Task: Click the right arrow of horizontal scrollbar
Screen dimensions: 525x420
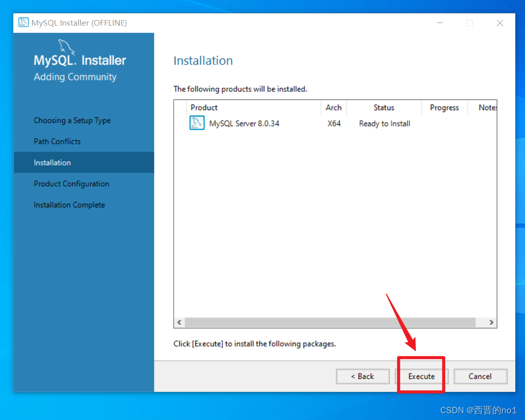Action: (x=491, y=322)
